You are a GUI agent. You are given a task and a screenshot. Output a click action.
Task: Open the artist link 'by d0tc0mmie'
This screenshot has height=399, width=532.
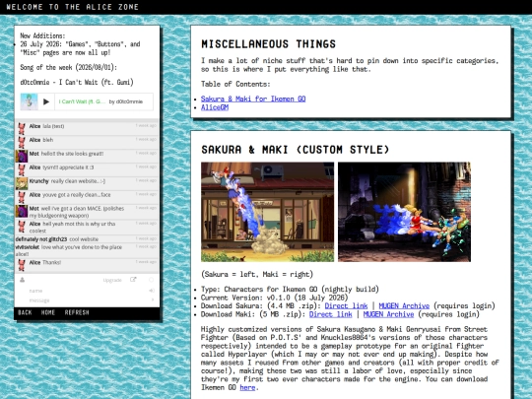pyautogui.click(x=126, y=101)
